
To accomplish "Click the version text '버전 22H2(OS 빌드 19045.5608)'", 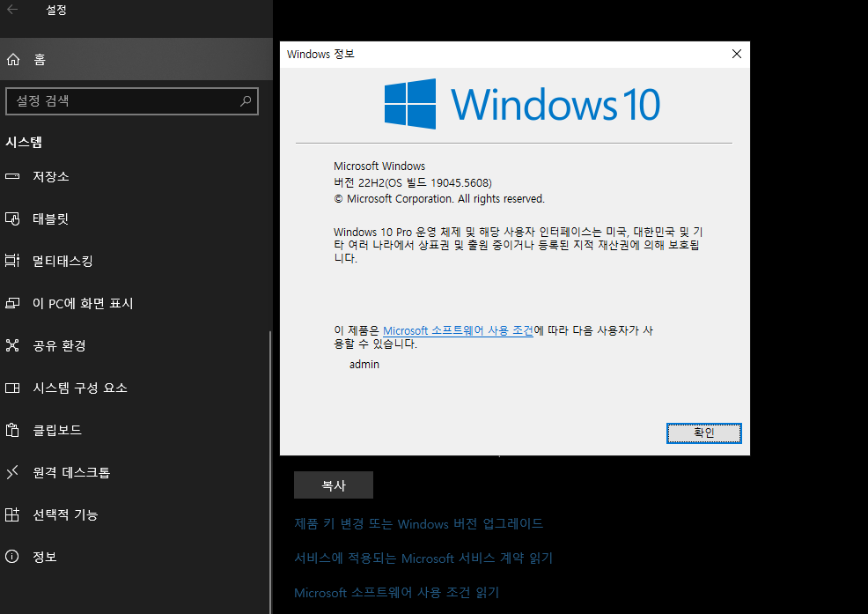I will [x=412, y=182].
